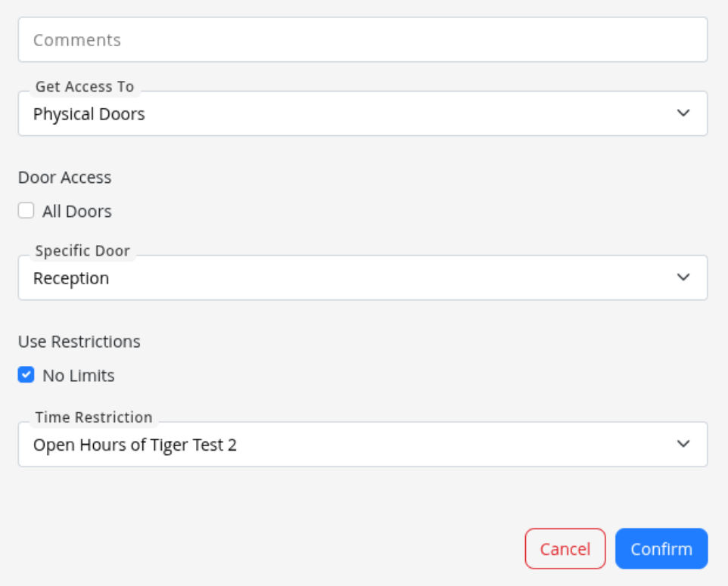Image resolution: width=728 pixels, height=586 pixels.
Task: Click the All Doors label text
Action: tap(77, 212)
